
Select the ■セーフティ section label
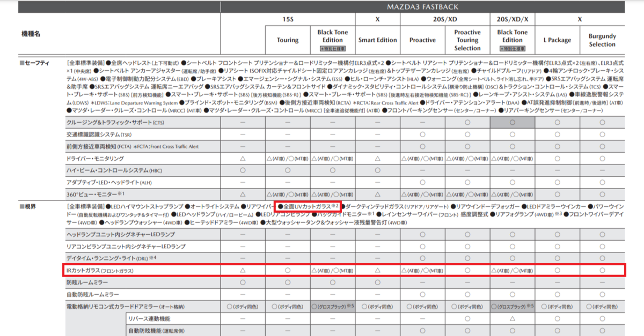[35, 63]
